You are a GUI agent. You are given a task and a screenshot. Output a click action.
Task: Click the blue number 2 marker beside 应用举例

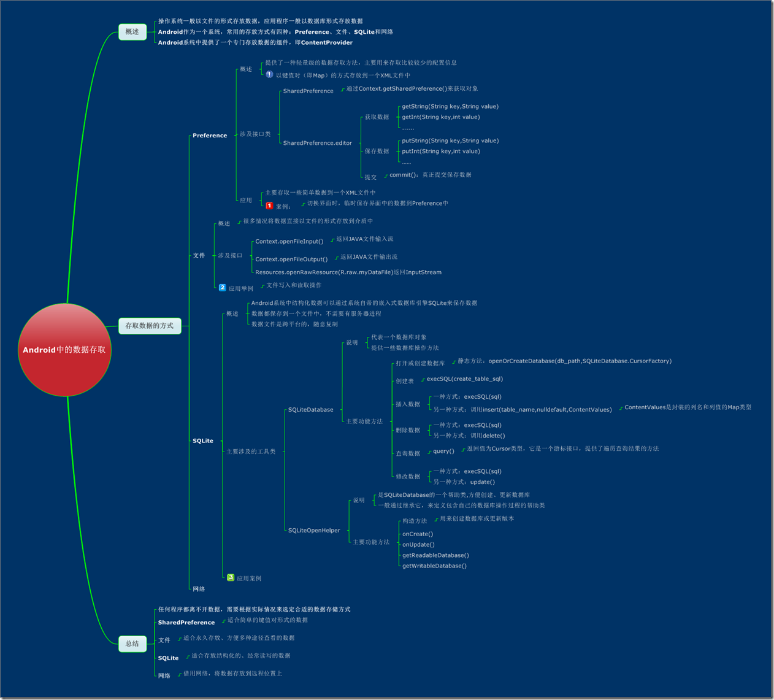(223, 287)
